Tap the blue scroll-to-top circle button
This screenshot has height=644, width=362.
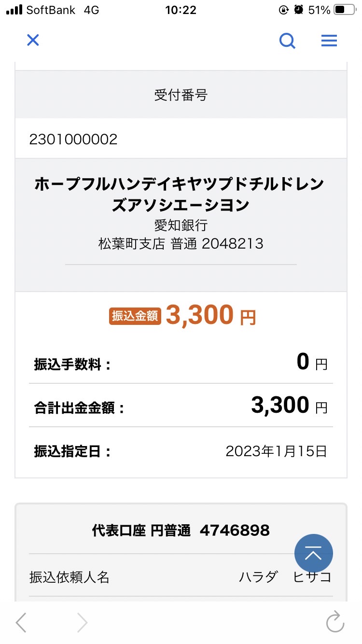click(314, 553)
